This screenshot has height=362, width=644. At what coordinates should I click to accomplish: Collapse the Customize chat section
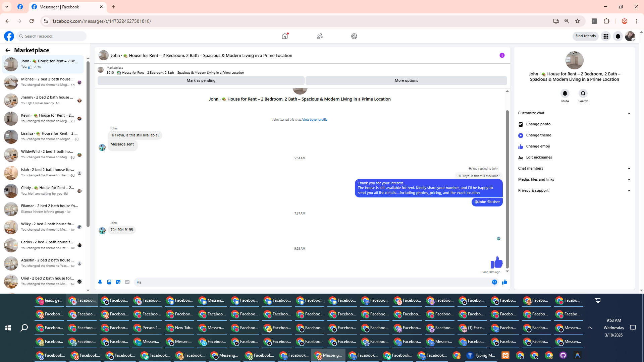(x=629, y=113)
